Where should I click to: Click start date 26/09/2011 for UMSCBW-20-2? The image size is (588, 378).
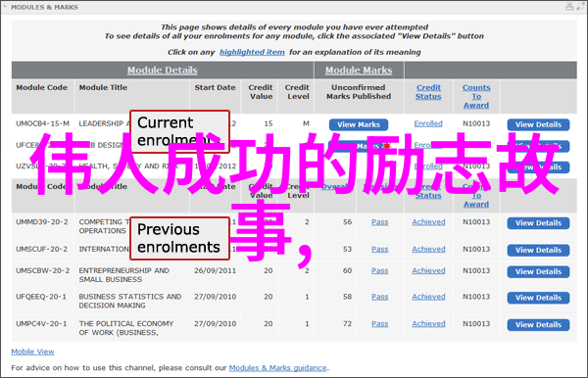tap(215, 270)
